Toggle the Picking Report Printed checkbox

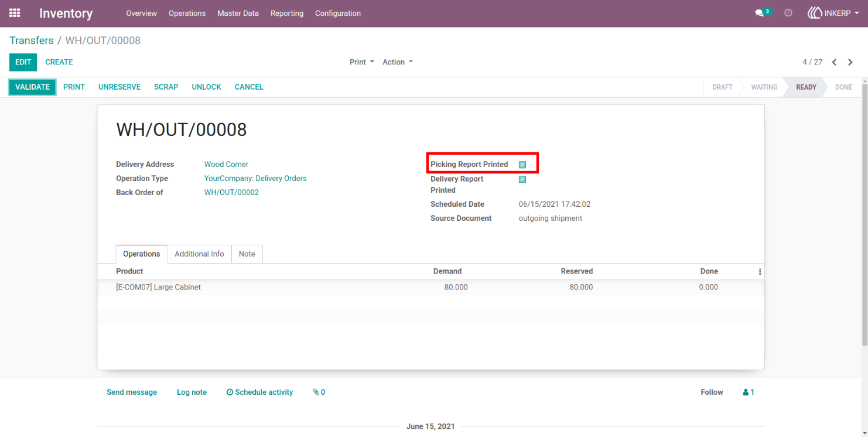pos(522,165)
